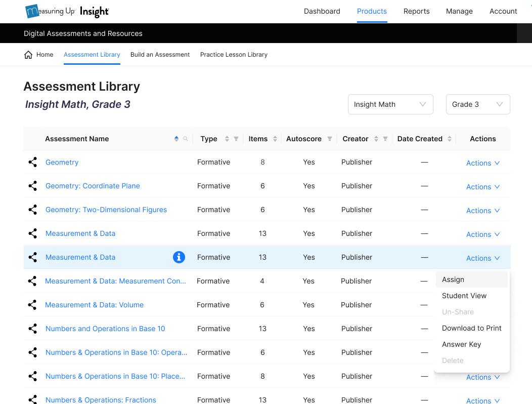Viewport: 532px width, 404px height.
Task: Open Geometry: Two-Dimensional Figures assessment
Action: pos(106,210)
